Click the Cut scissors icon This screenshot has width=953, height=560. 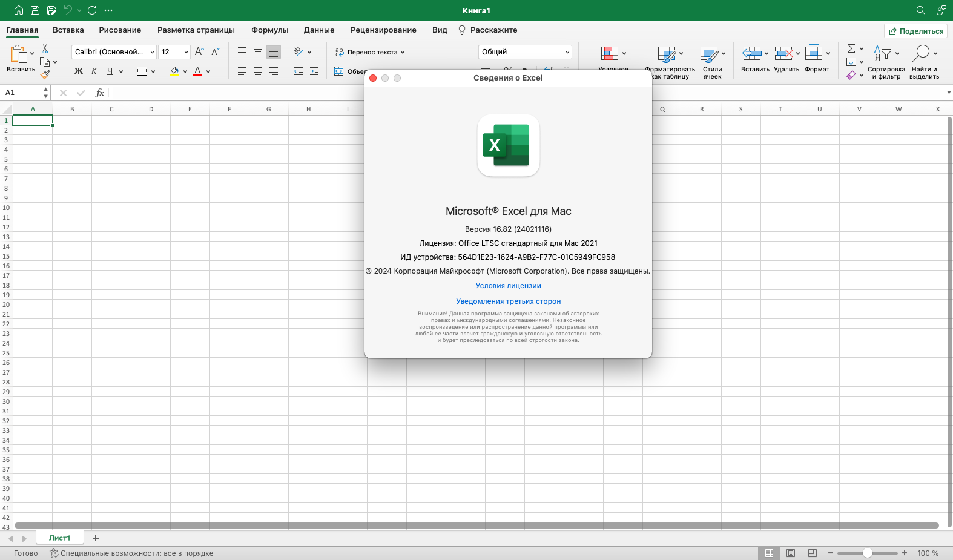[45, 49]
